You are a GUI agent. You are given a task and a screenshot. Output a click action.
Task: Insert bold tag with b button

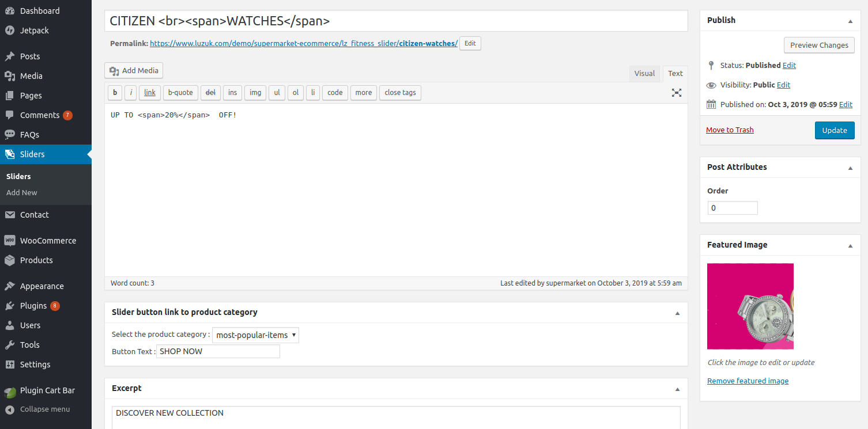coord(115,93)
